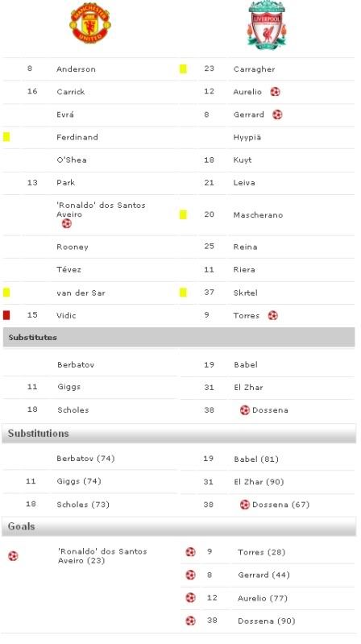Click the Berbatov (74) substitution entry

pyautogui.click(x=85, y=459)
